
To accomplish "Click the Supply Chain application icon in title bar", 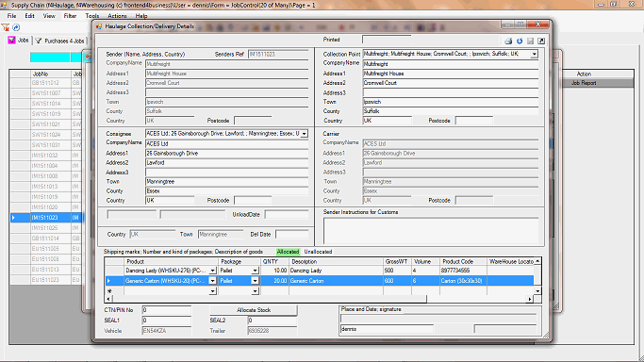I will coord(4,5).
